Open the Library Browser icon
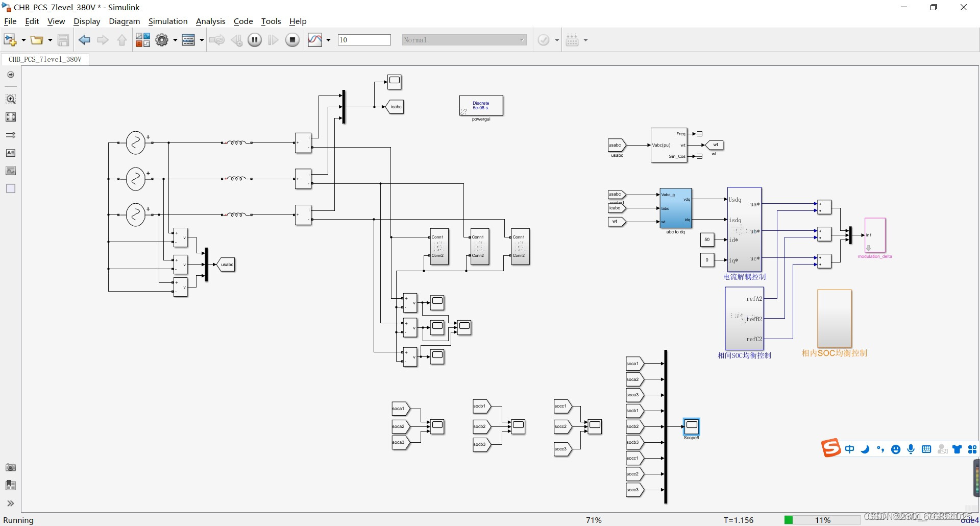The height and width of the screenshot is (526, 980). 142,40
